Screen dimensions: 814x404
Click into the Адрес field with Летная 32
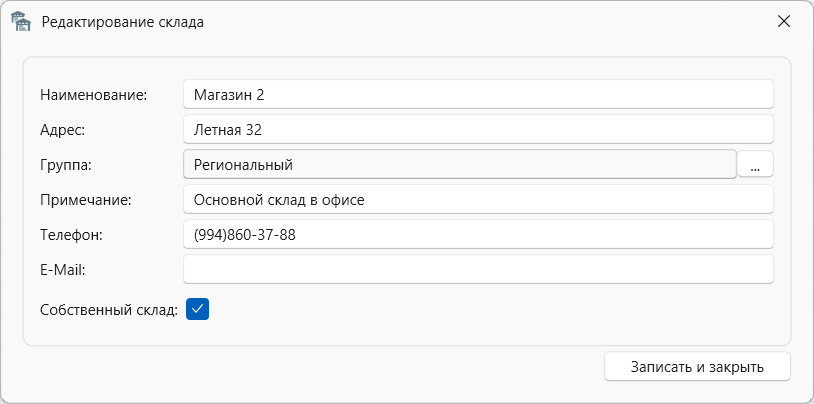(x=478, y=129)
